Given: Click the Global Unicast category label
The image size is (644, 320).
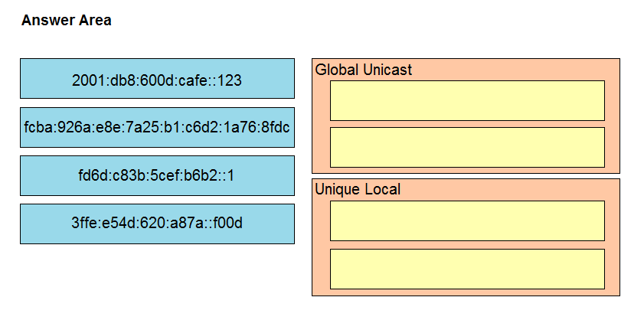Looking at the screenshot, I should (364, 70).
